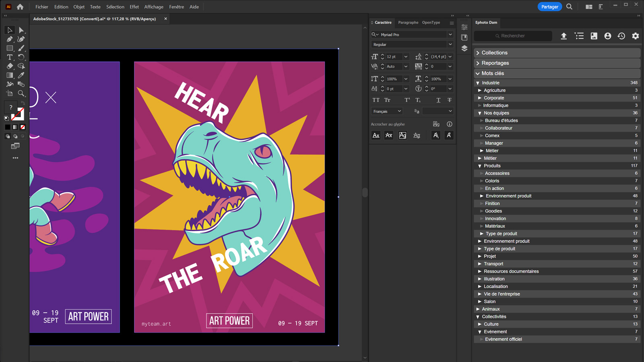This screenshot has height=362, width=644.
Task: Select the Eyedropper tool
Action: [21, 75]
